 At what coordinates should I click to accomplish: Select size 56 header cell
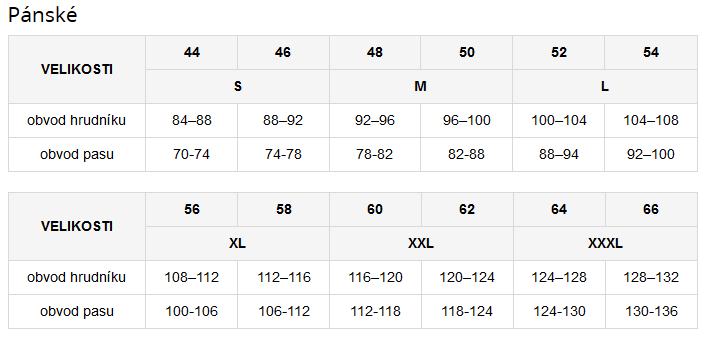192,210
